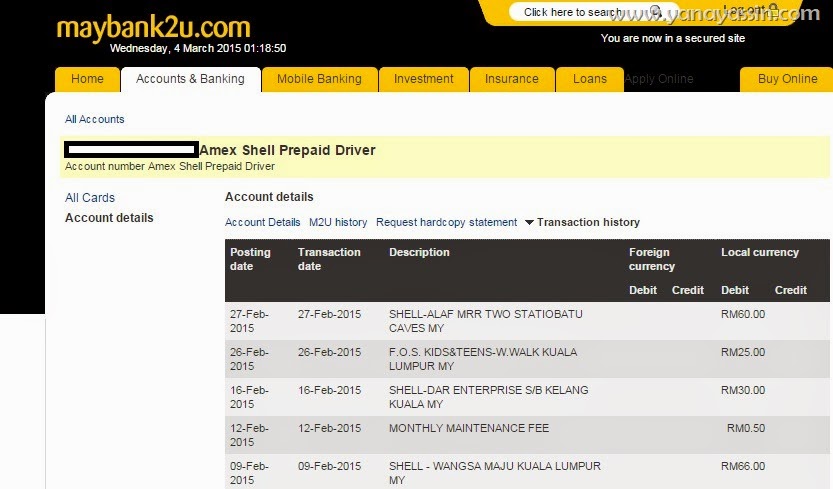Click SHELL-DAR ENTERPRISE S/B KELANG description

click(x=488, y=397)
